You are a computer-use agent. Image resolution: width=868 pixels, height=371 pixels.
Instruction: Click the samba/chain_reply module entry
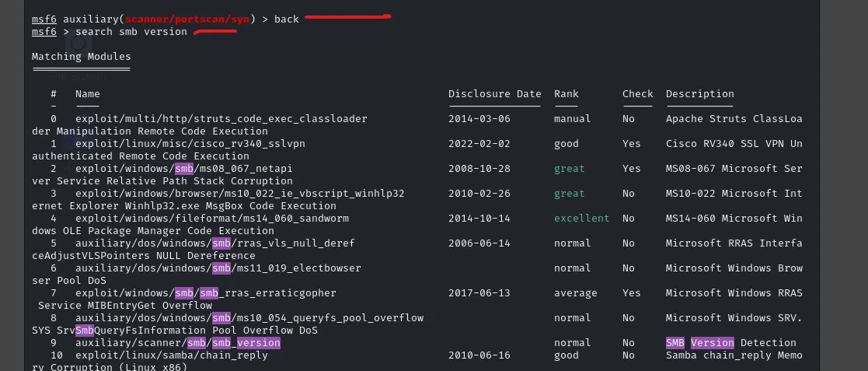pyautogui.click(x=172, y=355)
